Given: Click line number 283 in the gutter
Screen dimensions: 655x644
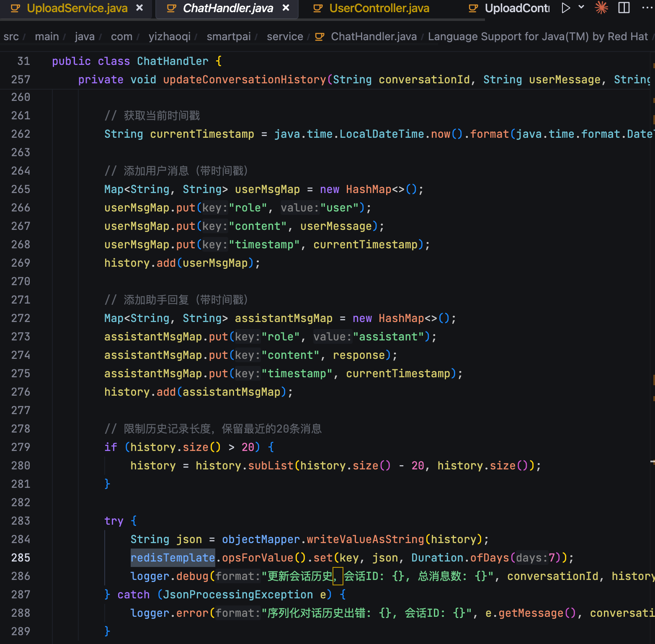Looking at the screenshot, I should (x=21, y=521).
